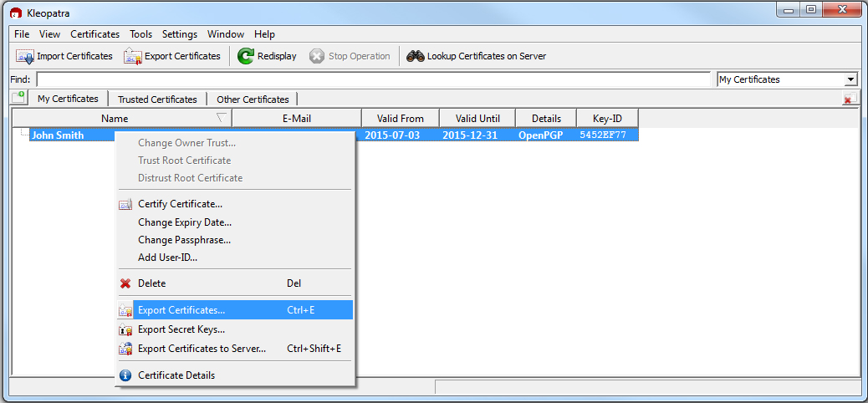Open the Help menu
868x403 pixels.
tap(264, 34)
